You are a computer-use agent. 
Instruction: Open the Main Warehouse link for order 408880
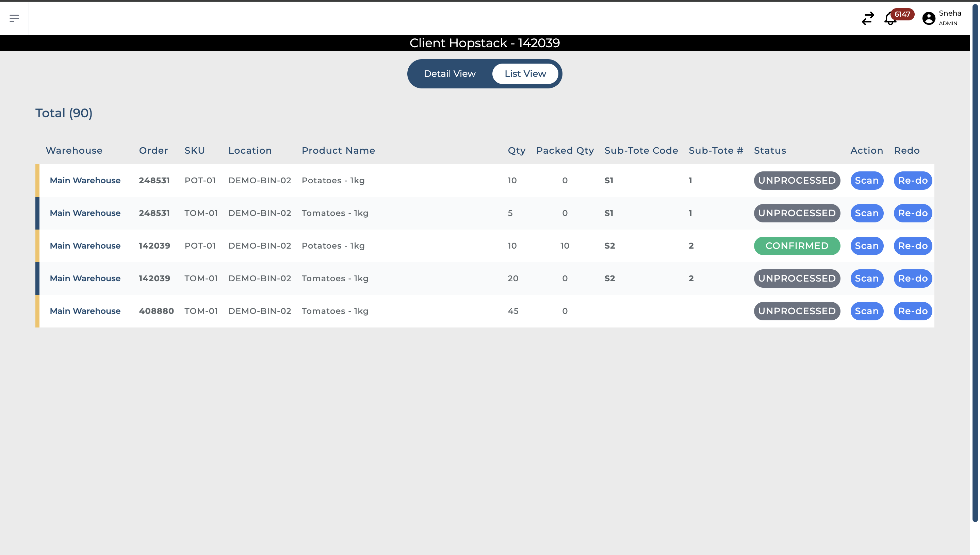tap(85, 311)
